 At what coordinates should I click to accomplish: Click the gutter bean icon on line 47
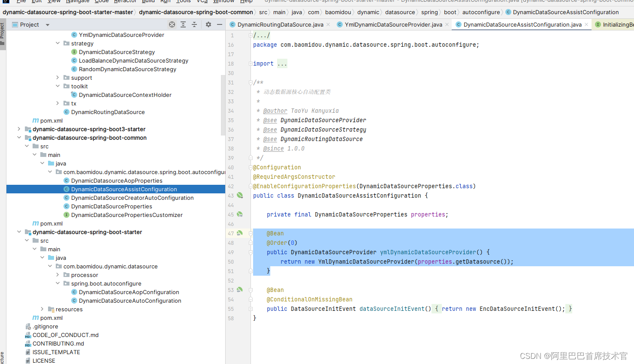click(x=240, y=233)
